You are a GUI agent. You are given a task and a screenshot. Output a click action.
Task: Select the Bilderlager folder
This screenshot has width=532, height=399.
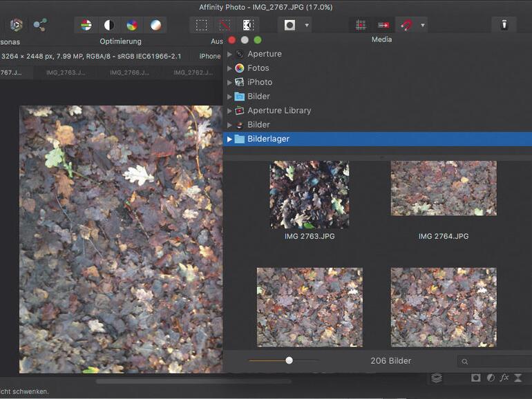(x=268, y=139)
